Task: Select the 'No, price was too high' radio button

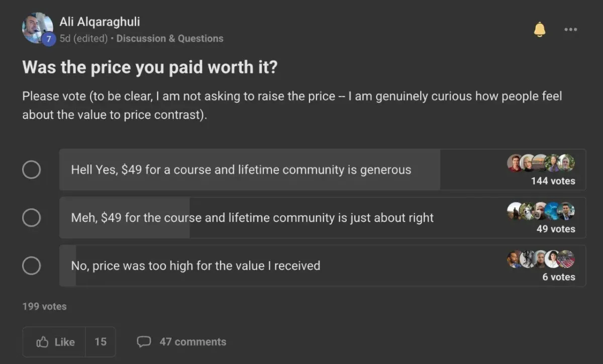Action: point(31,266)
